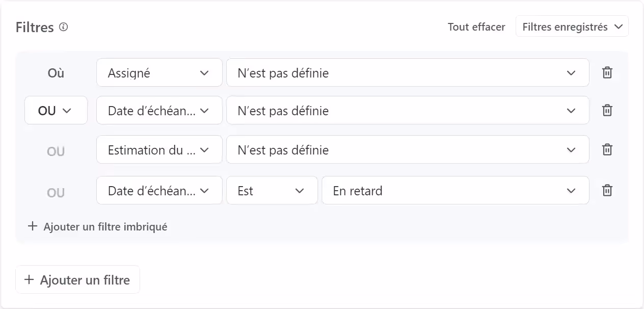Click the Tout effacer link
This screenshot has width=644, height=309.
click(x=476, y=27)
